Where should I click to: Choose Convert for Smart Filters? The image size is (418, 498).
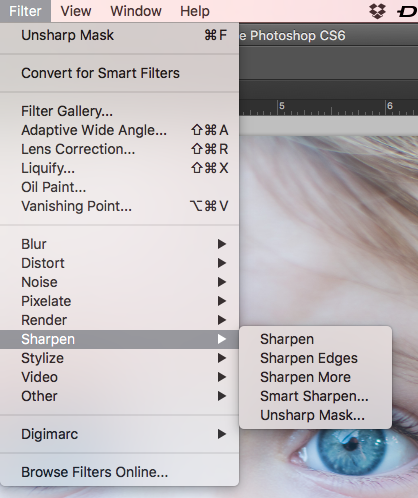click(x=119, y=73)
